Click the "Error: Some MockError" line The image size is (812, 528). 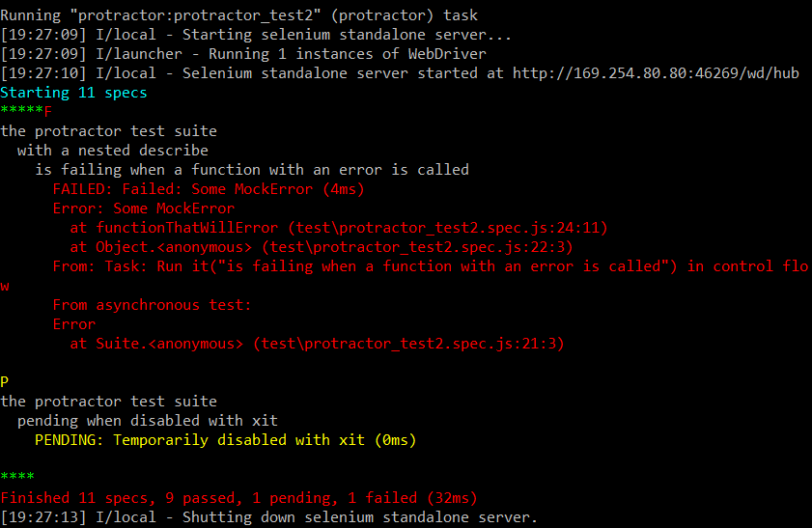point(143,208)
